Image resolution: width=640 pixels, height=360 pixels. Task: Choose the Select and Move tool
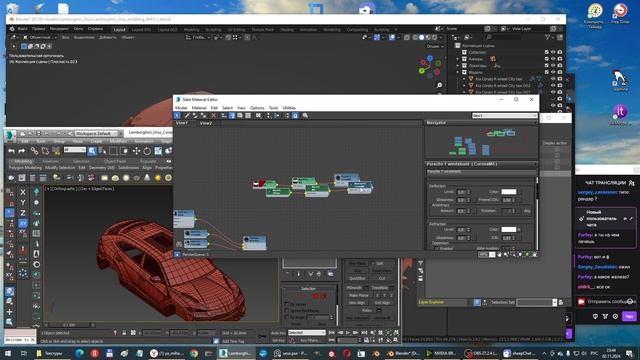[136, 151]
